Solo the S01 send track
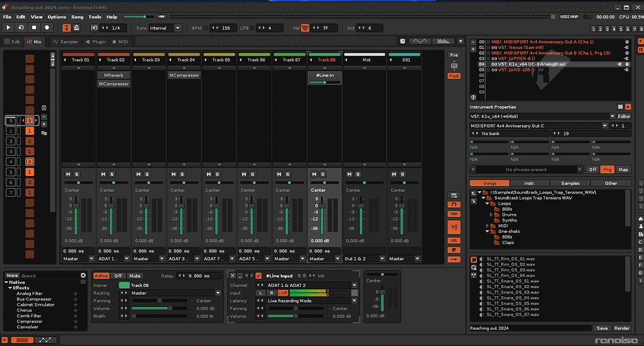644x346 pixels. point(402,174)
